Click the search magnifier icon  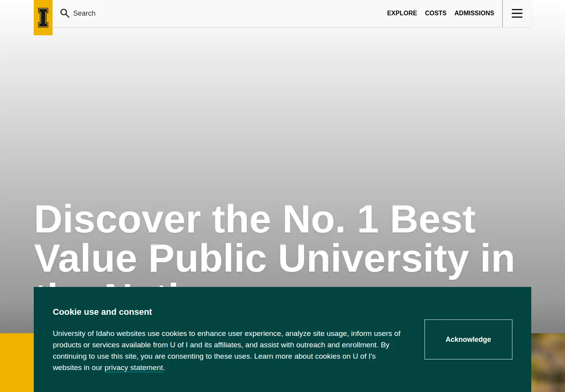coord(65,13)
